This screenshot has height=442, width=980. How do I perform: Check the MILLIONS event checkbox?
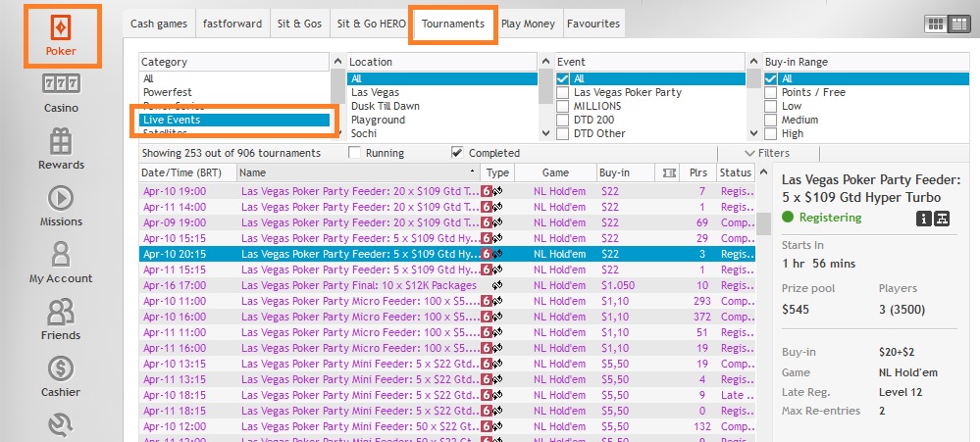point(562,106)
